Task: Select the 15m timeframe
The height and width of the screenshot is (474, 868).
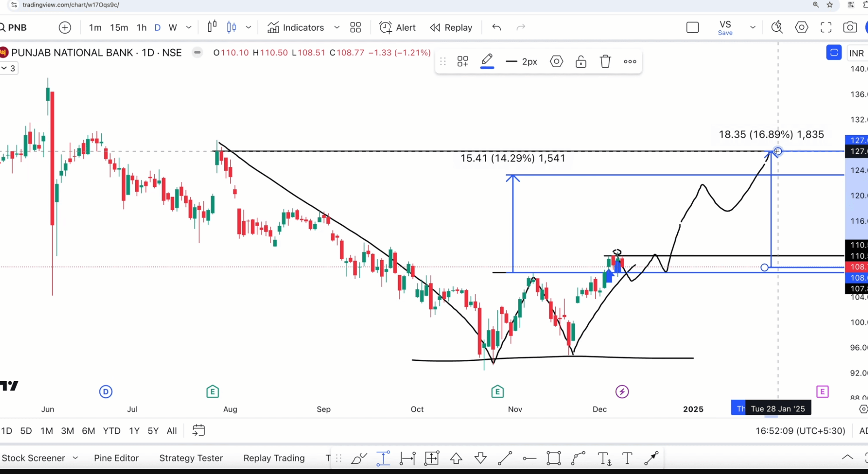Action: click(119, 27)
